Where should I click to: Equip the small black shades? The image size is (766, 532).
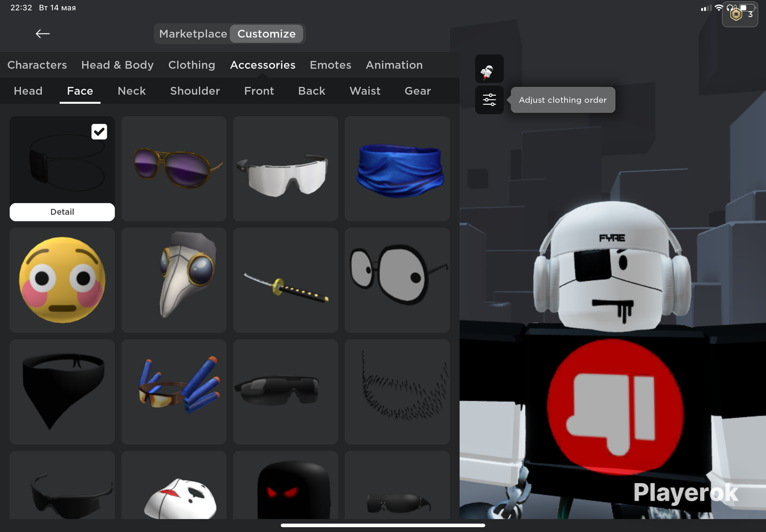coord(398,485)
